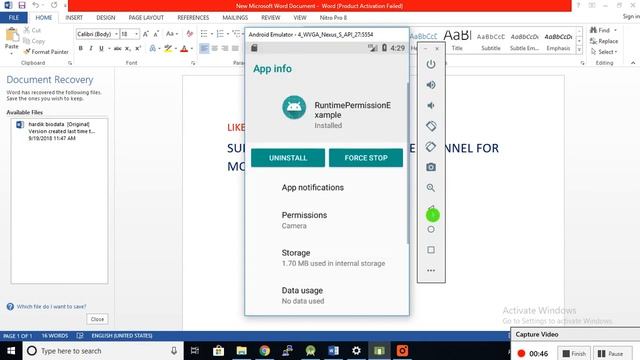The width and height of the screenshot is (640, 360).
Task: Toggle Strikethrough formatting
Action: pos(118,48)
